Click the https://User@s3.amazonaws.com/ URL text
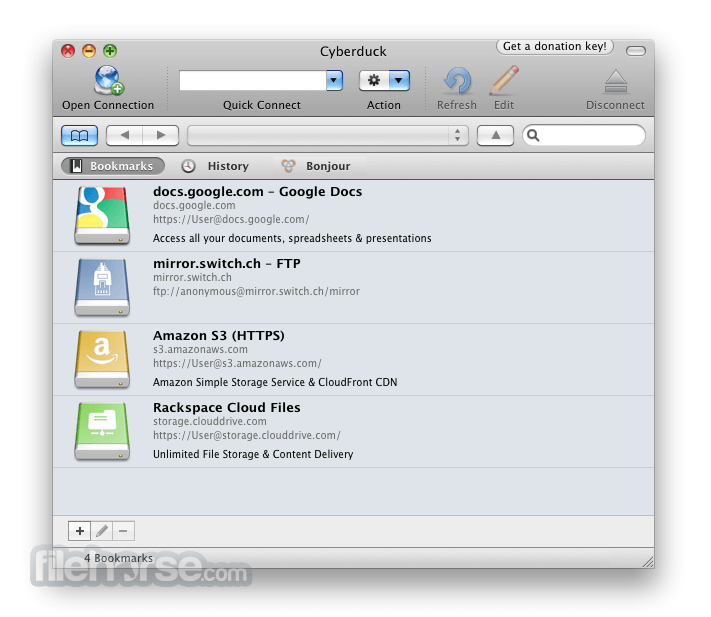The height and width of the screenshot is (617, 711). pyautogui.click(x=237, y=364)
